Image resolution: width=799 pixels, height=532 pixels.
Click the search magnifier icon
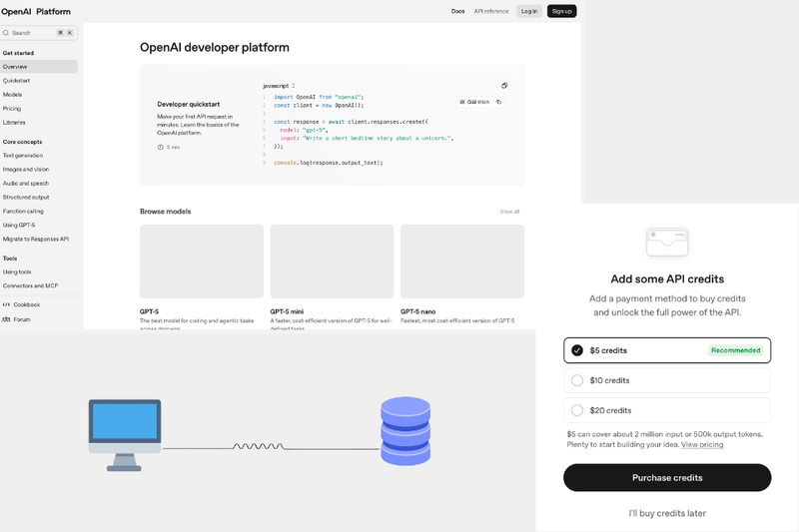(x=6, y=33)
